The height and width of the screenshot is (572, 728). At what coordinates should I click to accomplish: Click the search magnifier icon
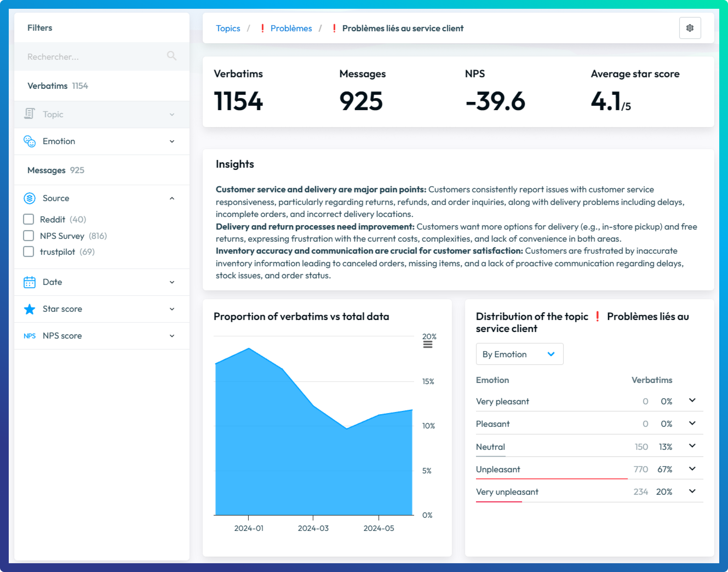point(172,56)
